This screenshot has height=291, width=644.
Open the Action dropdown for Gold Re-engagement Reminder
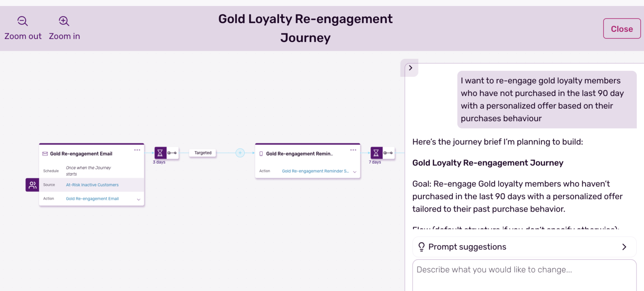point(355,172)
